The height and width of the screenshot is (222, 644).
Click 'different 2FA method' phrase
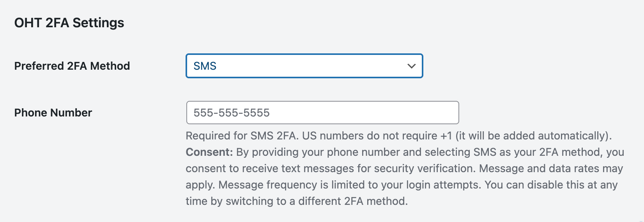(x=352, y=201)
